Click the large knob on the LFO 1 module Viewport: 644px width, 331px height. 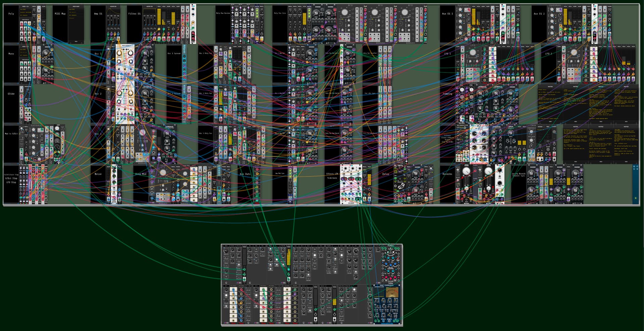[473, 53]
